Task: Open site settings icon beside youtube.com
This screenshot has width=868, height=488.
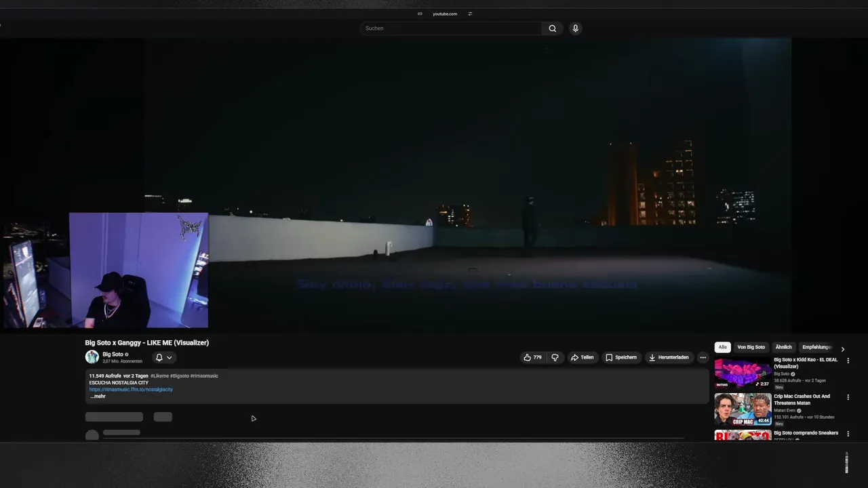Action: (470, 14)
